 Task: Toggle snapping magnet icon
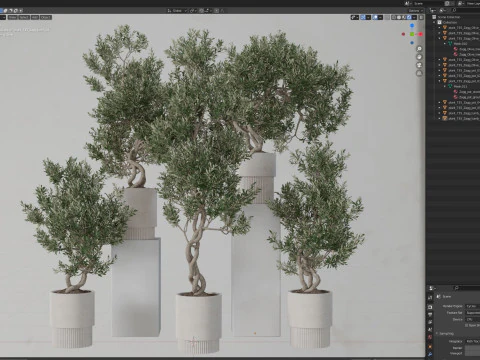[202, 11]
